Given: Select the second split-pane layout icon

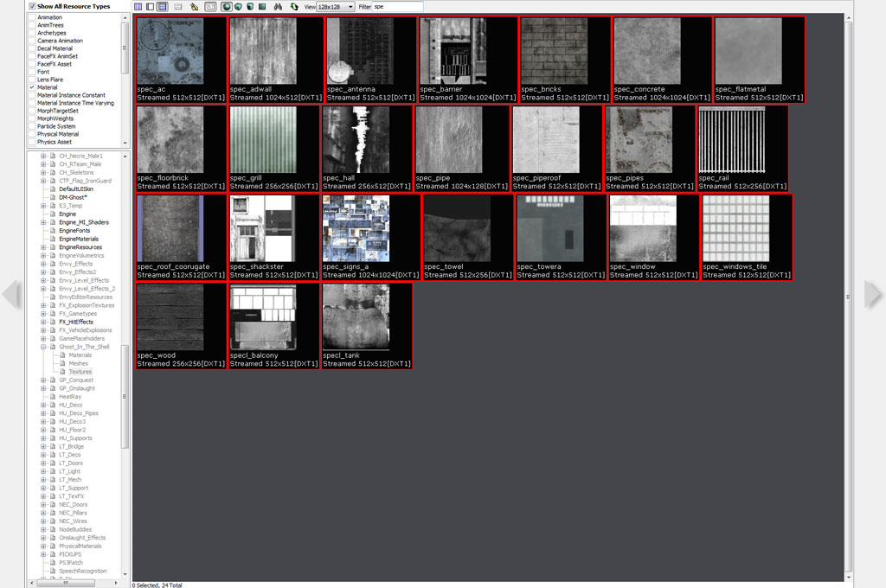Looking at the screenshot, I should click(151, 7).
